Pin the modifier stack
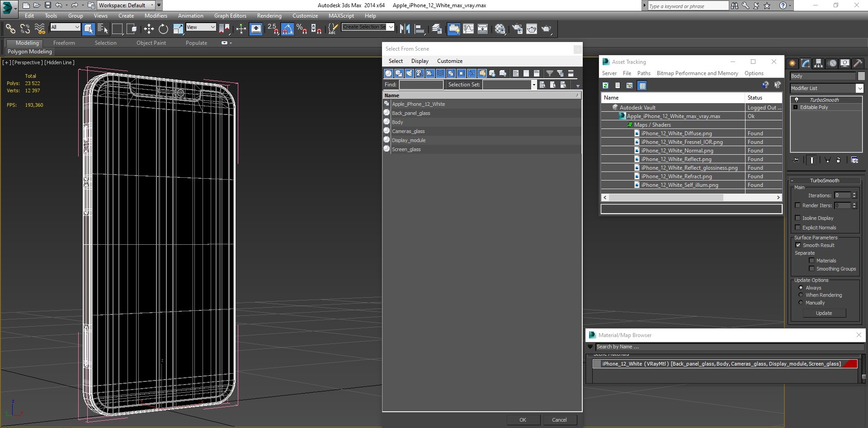This screenshot has width=868, height=428. coord(796,160)
